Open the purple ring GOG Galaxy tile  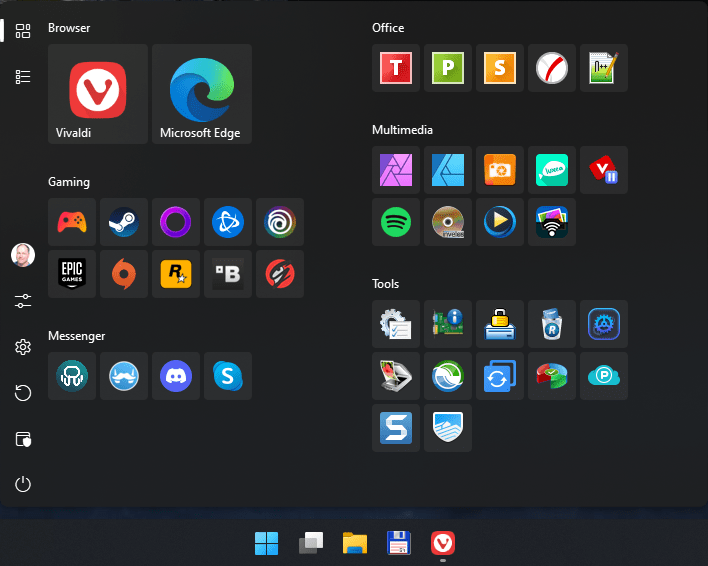pyautogui.click(x=176, y=222)
